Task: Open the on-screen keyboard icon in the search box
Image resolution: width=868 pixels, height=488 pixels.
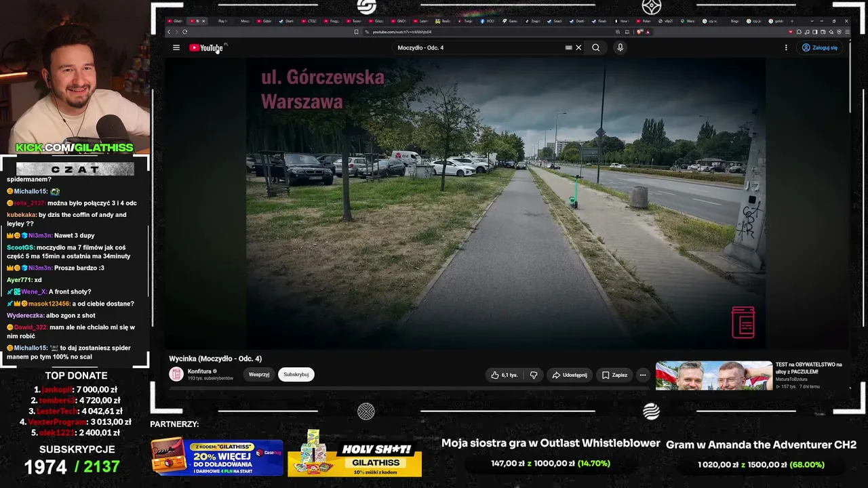Action: point(568,47)
